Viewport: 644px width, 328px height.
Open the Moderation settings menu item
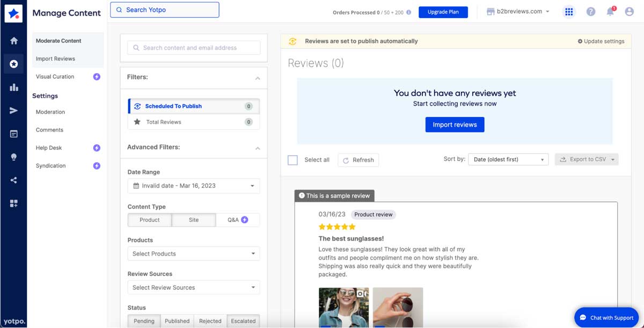pos(50,112)
